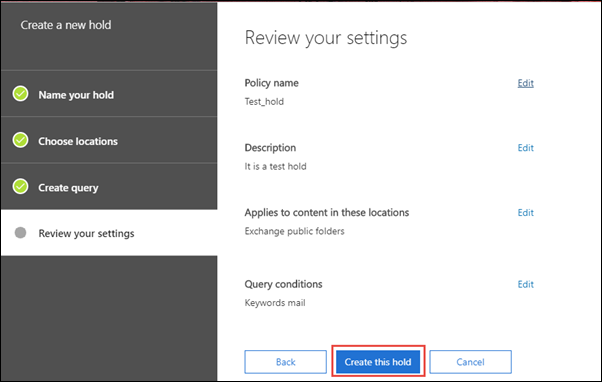Click the Create this hold button
The image size is (602, 382).
378,362
